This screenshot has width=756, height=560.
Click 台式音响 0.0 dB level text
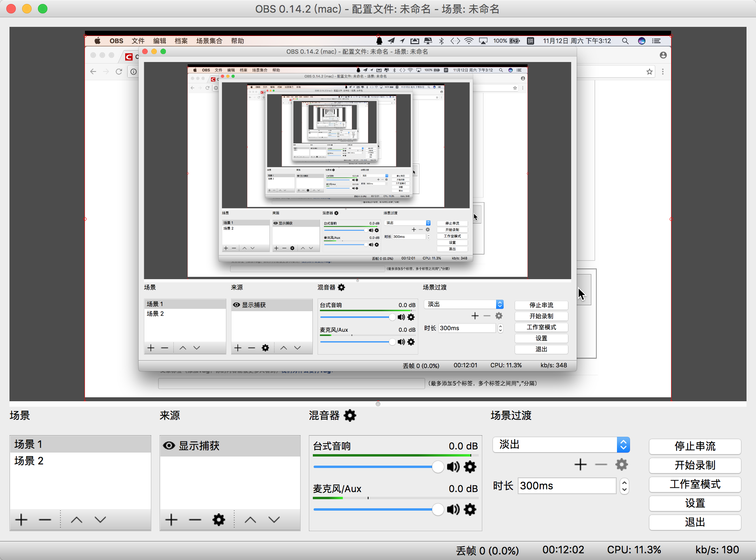[463, 446]
